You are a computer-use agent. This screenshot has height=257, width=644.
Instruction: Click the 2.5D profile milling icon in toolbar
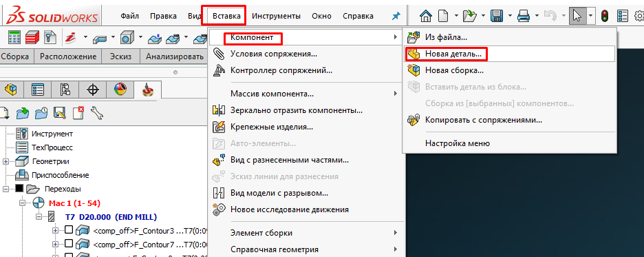[100, 39]
